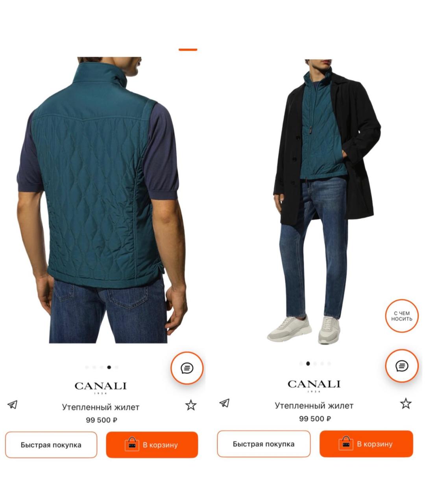Select the first image dot on left carousel
This screenshot has width=425, height=504.
point(87,367)
